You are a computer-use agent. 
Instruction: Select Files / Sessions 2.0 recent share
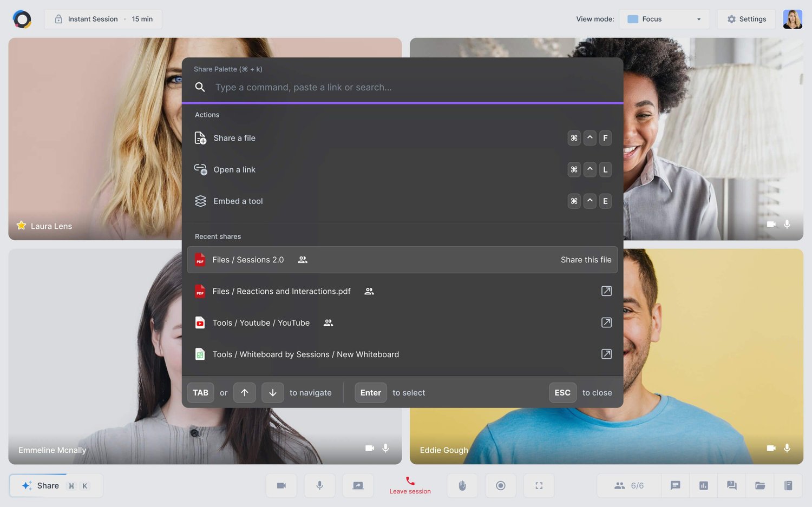click(402, 260)
